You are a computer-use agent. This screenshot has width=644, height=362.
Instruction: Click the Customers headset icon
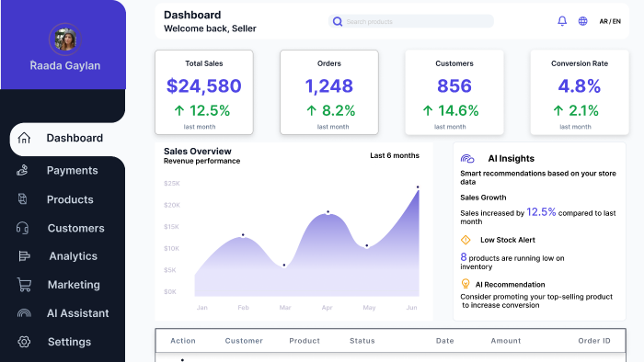[x=23, y=228]
